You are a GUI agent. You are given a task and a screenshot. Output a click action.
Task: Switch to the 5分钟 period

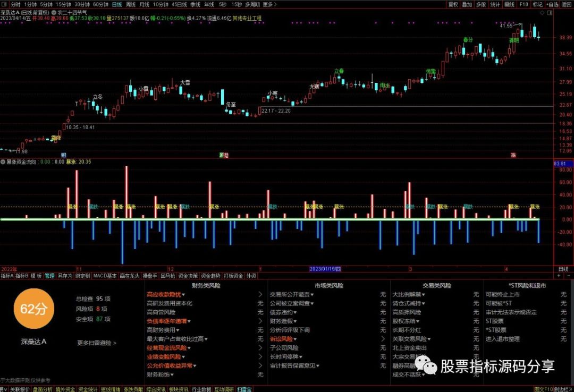(46, 4)
